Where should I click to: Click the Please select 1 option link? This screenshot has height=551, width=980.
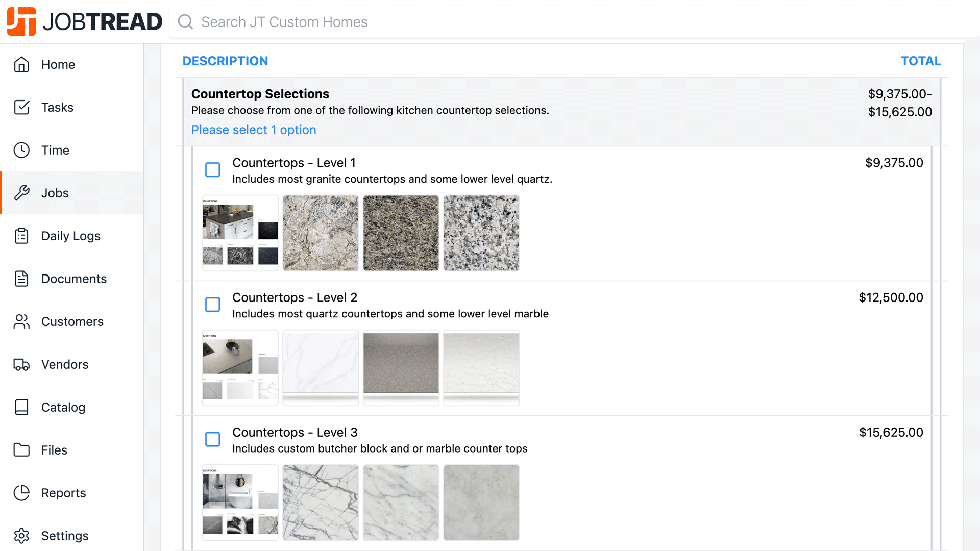(x=254, y=130)
